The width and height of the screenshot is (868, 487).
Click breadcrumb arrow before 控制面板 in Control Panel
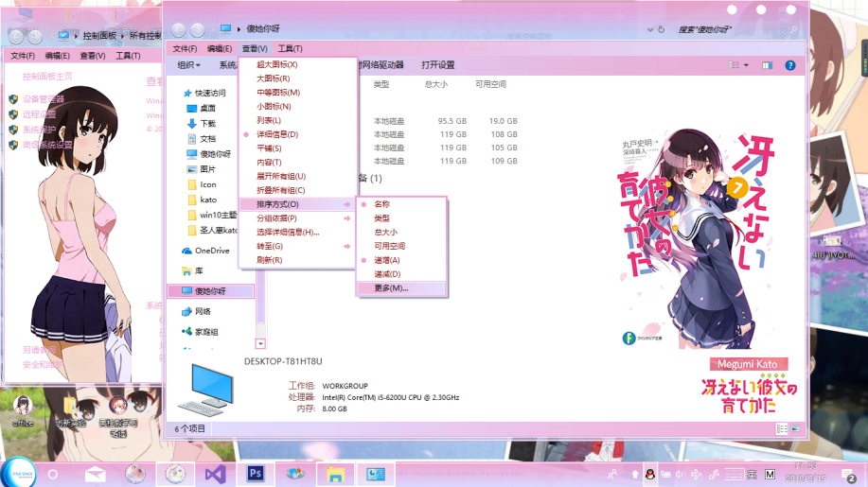point(77,36)
